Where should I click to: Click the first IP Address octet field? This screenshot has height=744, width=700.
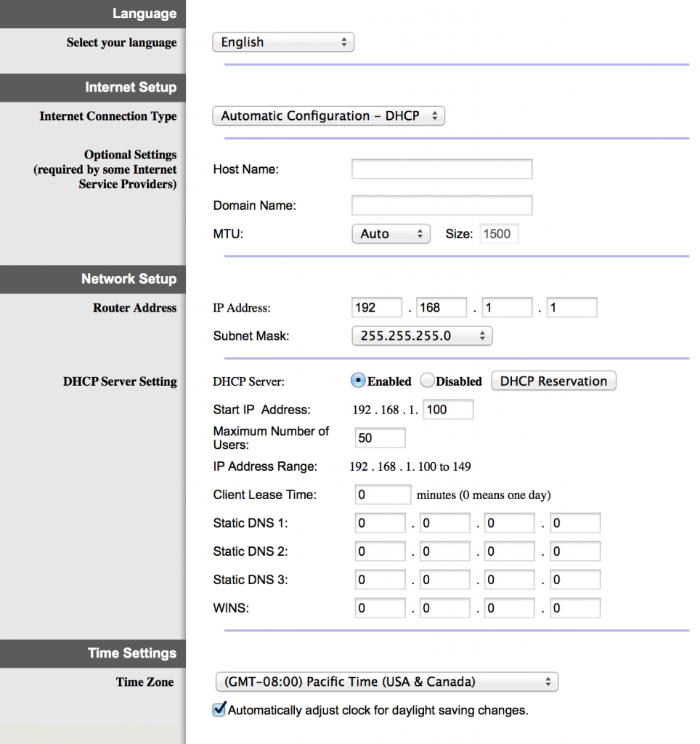(376, 307)
